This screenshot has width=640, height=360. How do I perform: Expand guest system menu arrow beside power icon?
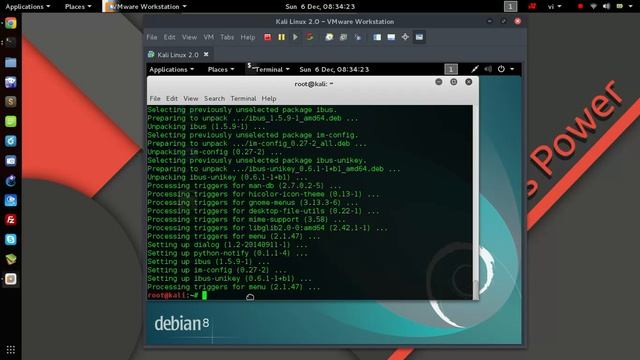[512, 69]
